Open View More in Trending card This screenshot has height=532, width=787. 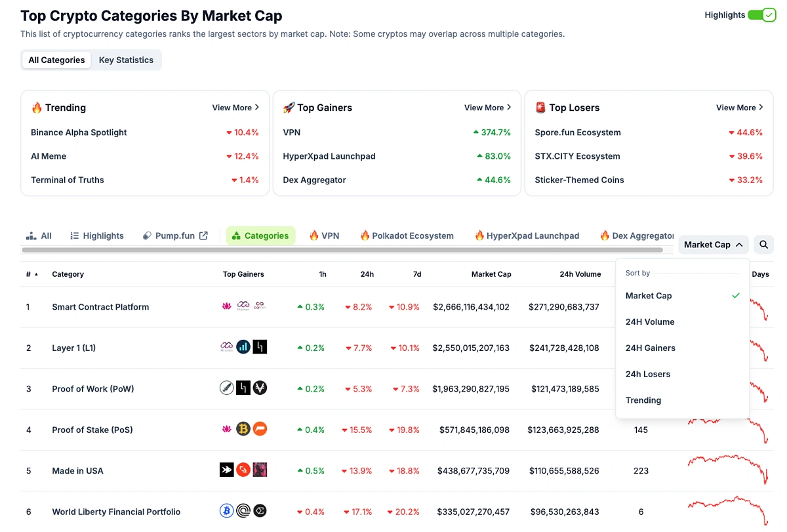point(235,108)
